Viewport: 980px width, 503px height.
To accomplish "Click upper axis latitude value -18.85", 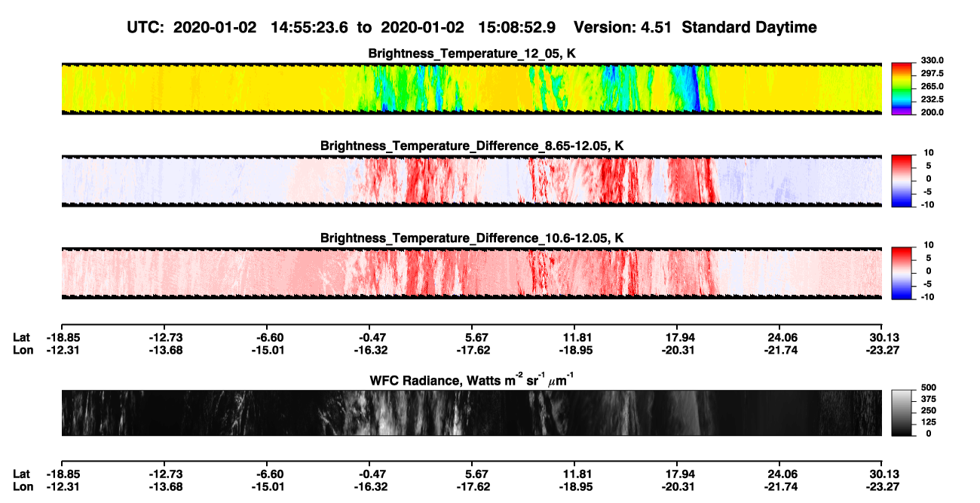I will (63, 337).
